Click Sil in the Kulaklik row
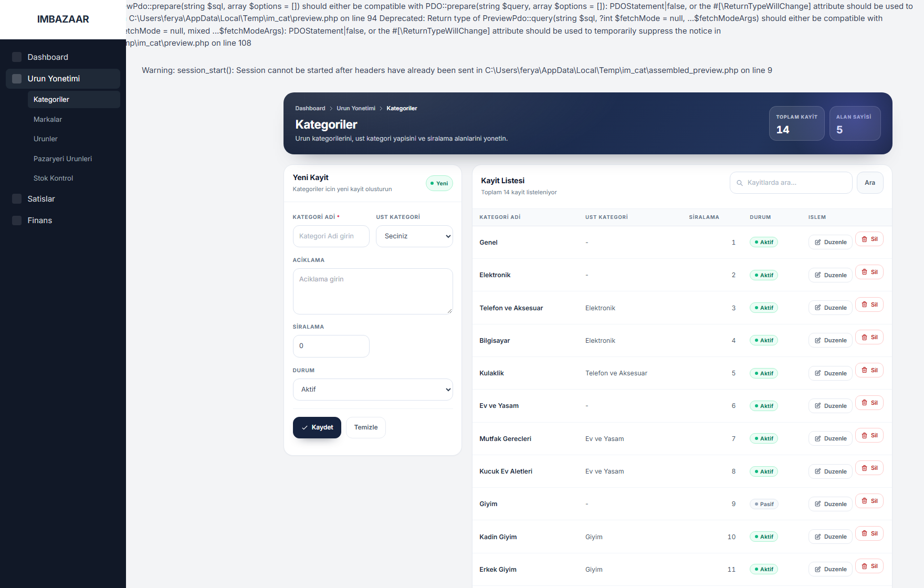The image size is (924, 588). click(869, 370)
